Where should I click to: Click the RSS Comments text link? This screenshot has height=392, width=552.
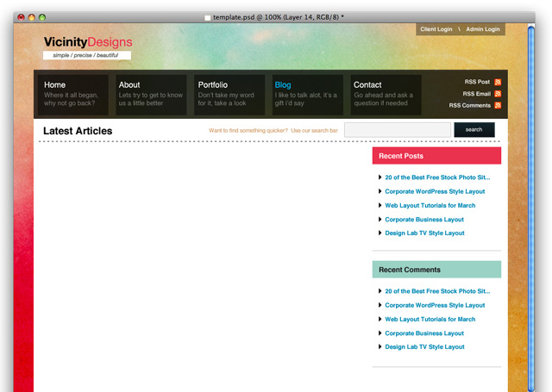coord(469,105)
